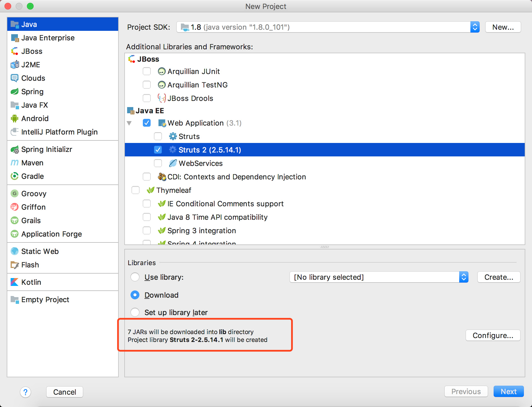
Task: Select Kotlin project type
Action: click(63, 282)
